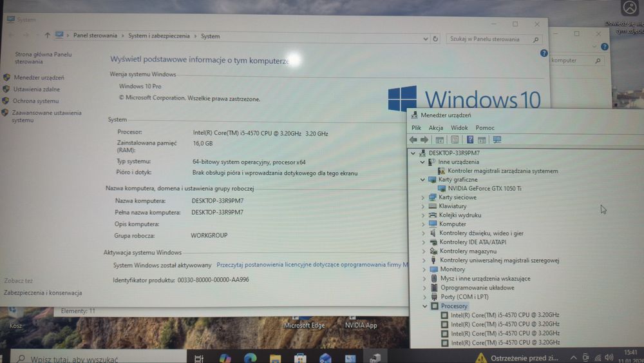
Task: Expand Monitory category
Action: click(424, 270)
